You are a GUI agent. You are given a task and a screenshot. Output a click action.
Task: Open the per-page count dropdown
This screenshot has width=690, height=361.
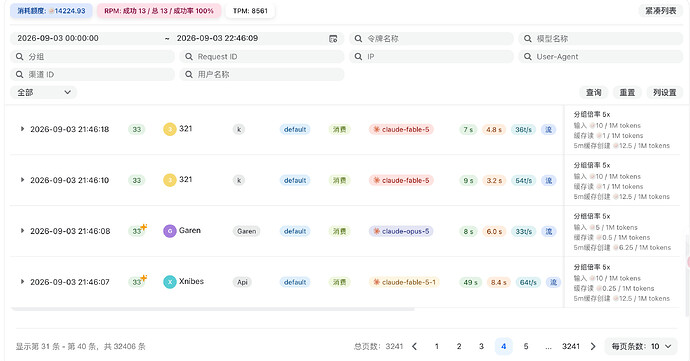[641, 346]
